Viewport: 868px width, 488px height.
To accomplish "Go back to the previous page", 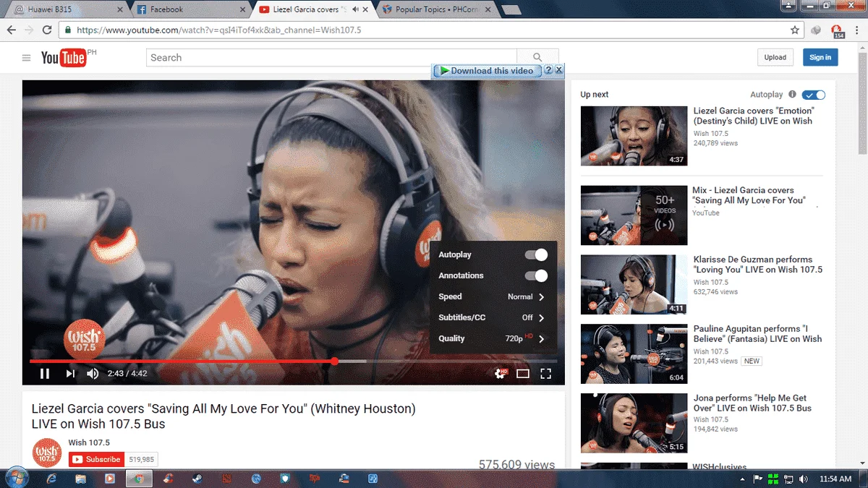I will (11, 30).
